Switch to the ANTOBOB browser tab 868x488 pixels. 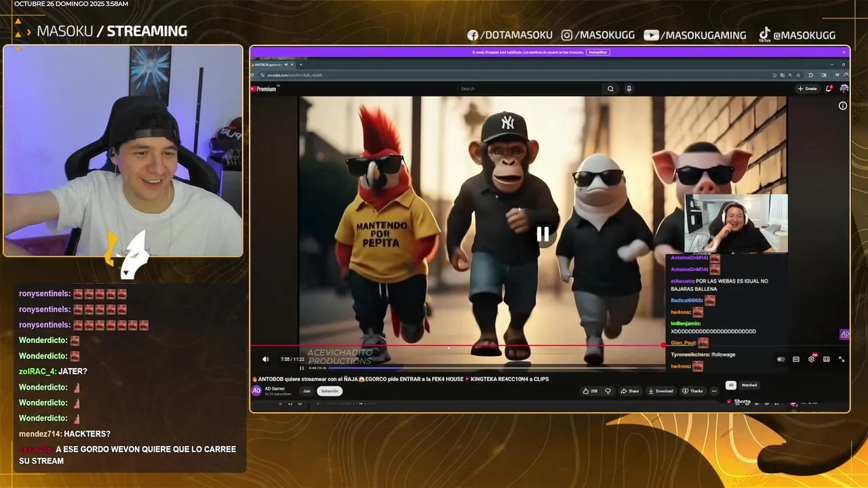tap(272, 64)
